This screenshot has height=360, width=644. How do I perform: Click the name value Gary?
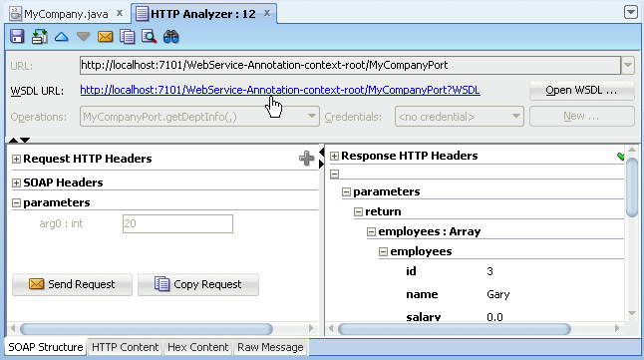point(498,294)
